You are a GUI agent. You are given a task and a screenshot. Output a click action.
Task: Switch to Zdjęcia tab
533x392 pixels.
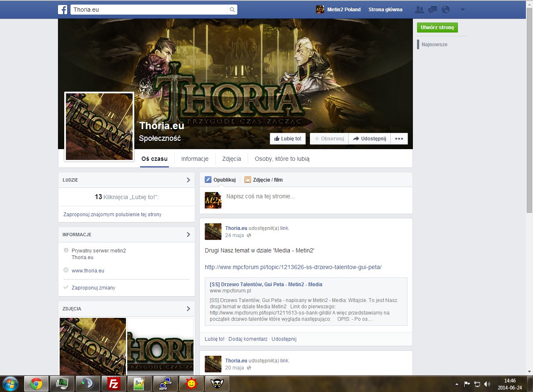pyautogui.click(x=231, y=159)
